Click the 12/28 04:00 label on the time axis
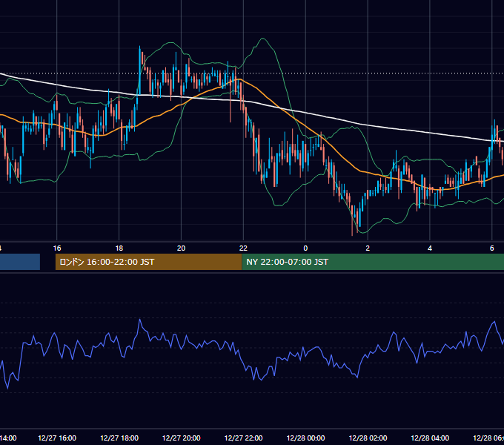The height and width of the screenshot is (445, 504). point(430,438)
